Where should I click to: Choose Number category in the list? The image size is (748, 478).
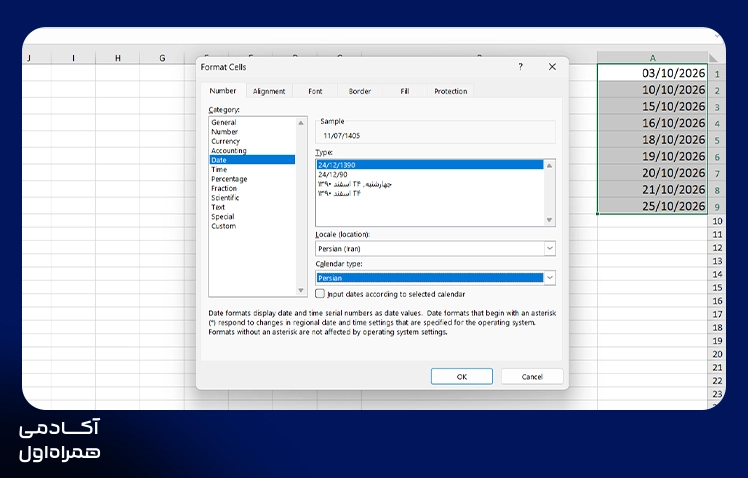tap(252, 132)
